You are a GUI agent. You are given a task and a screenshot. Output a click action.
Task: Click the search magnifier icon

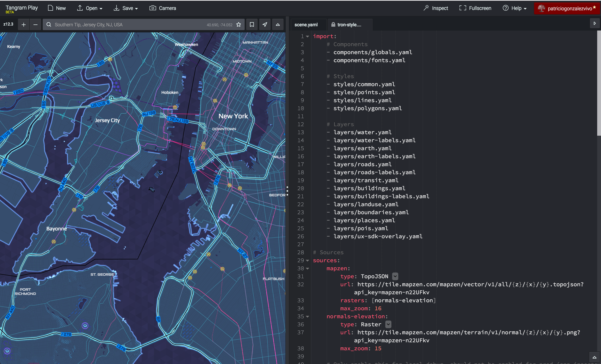point(49,24)
